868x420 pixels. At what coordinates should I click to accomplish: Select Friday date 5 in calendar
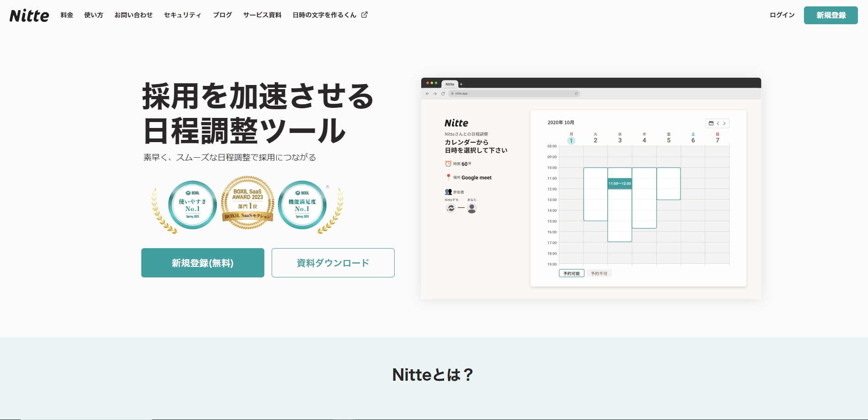tap(669, 140)
